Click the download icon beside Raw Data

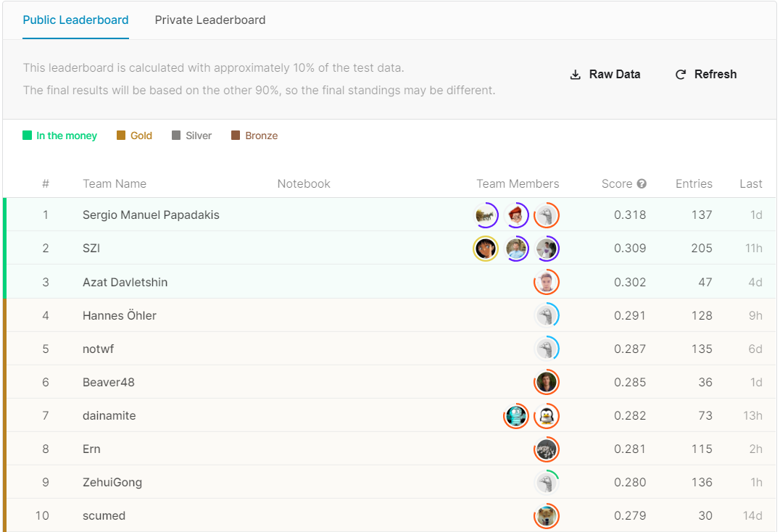(x=576, y=75)
